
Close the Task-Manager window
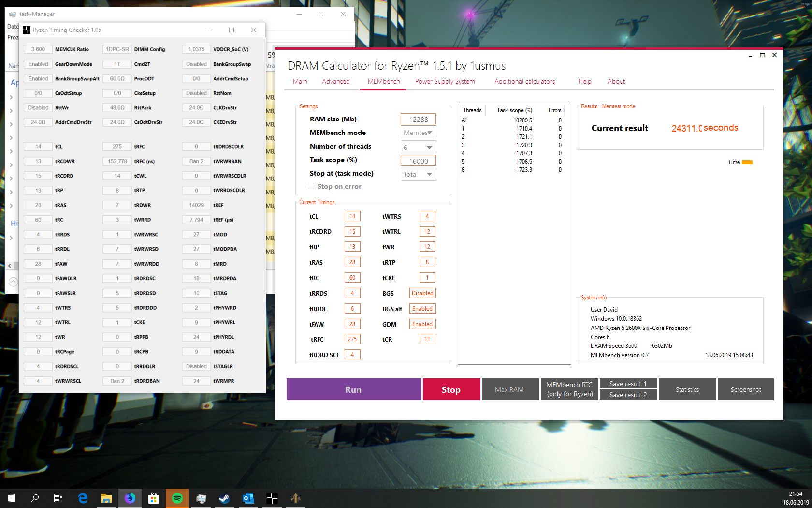[x=343, y=14]
